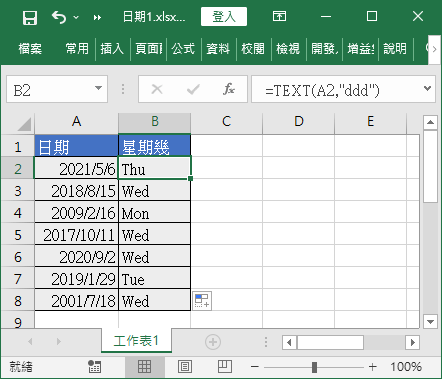The image size is (442, 379).
Task: Select column A header
Action: click(x=77, y=122)
